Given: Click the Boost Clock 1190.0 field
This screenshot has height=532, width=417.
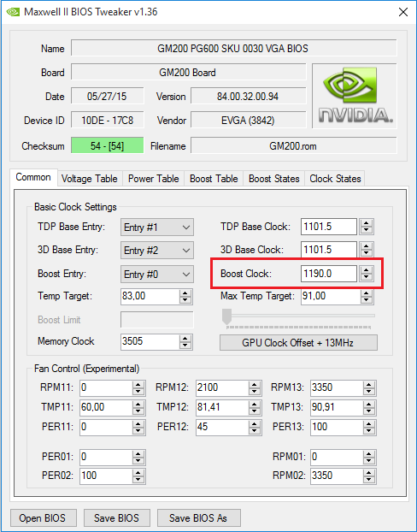Looking at the screenshot, I should click(329, 274).
